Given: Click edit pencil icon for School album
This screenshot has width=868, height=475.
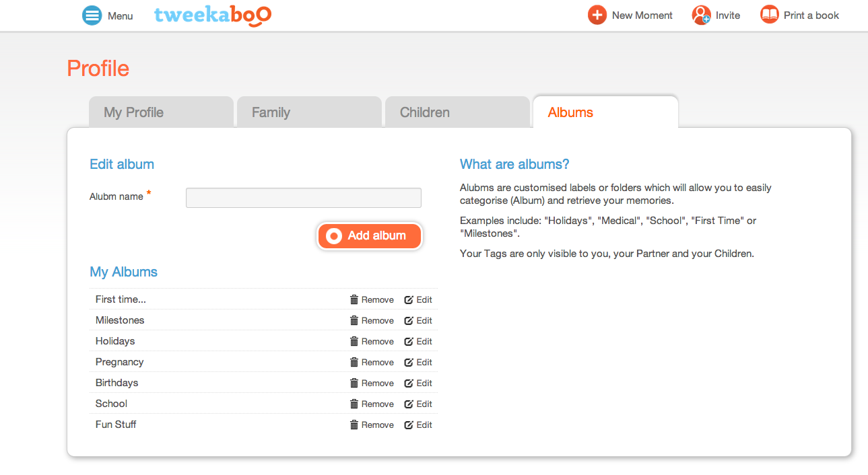Looking at the screenshot, I should coord(409,404).
